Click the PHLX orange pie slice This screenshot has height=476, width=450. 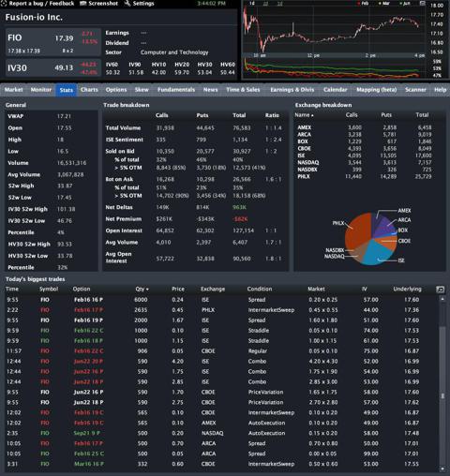click(x=357, y=231)
